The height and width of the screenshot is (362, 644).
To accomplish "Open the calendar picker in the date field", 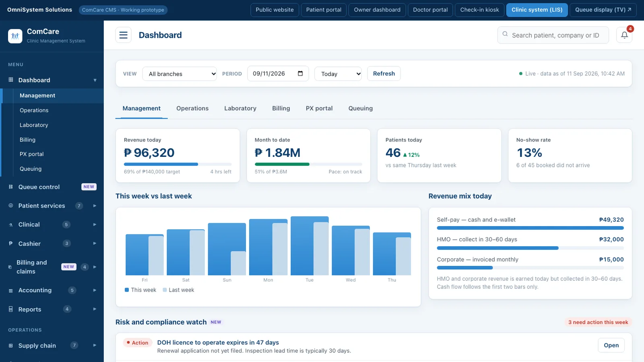I will (x=300, y=74).
